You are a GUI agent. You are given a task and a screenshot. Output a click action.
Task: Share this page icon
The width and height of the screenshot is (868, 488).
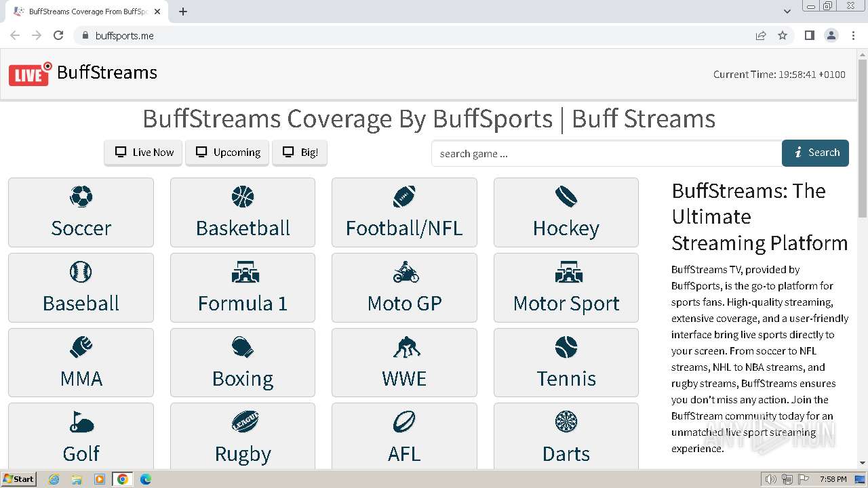(761, 35)
